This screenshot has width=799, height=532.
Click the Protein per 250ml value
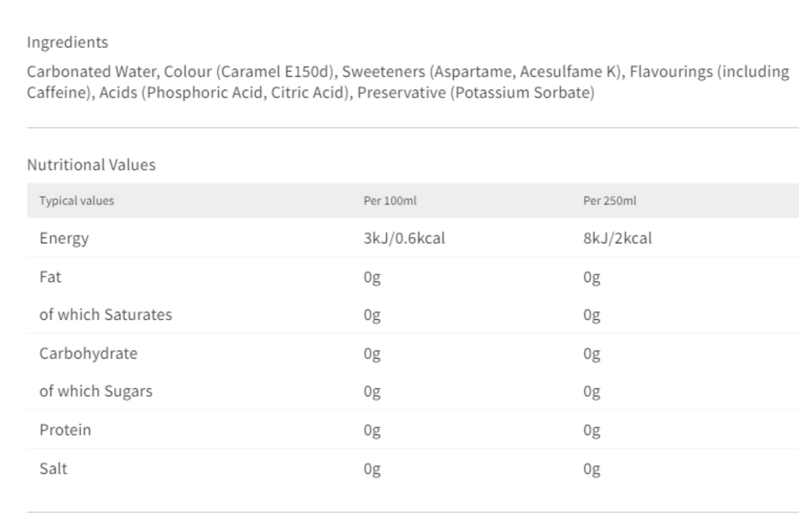click(591, 431)
